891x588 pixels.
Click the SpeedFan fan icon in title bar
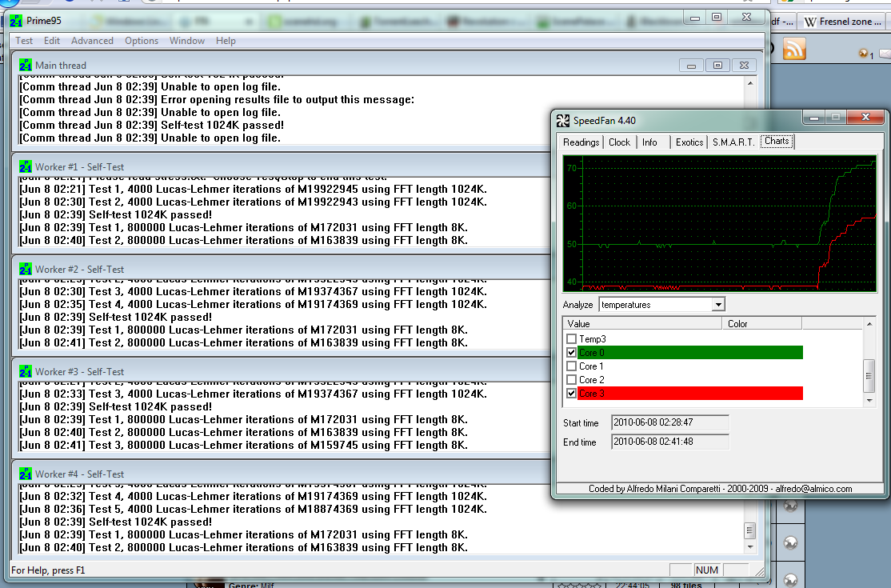[563, 121]
